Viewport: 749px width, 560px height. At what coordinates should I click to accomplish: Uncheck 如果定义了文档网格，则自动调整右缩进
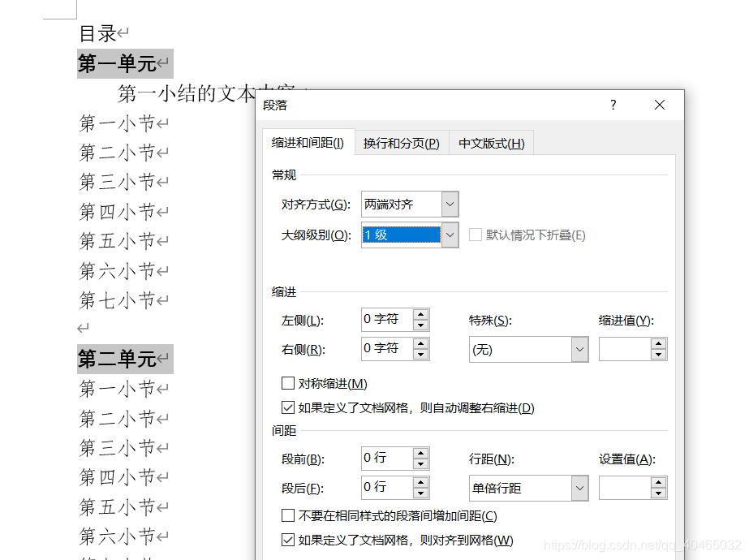click(288, 407)
